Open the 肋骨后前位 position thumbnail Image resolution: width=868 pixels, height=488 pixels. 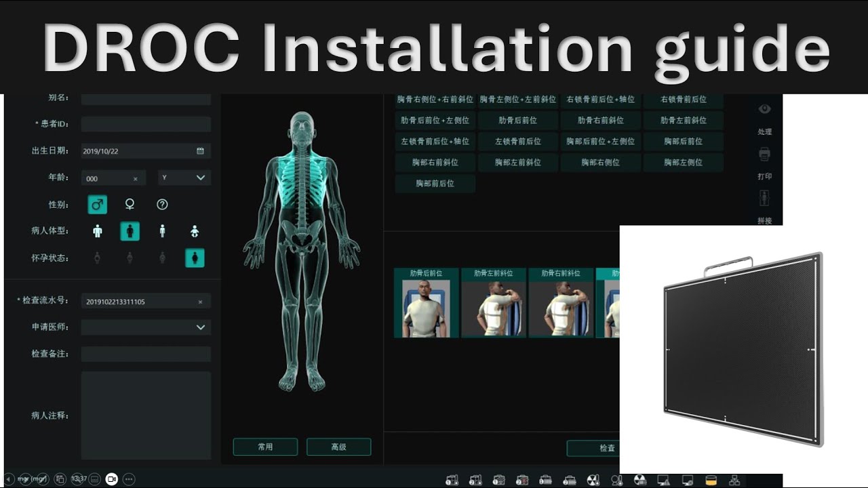click(x=426, y=303)
